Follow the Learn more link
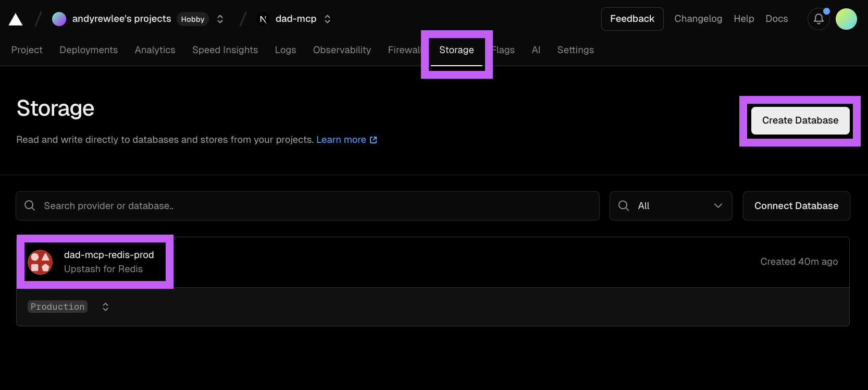This screenshot has height=390, width=868. (x=341, y=140)
